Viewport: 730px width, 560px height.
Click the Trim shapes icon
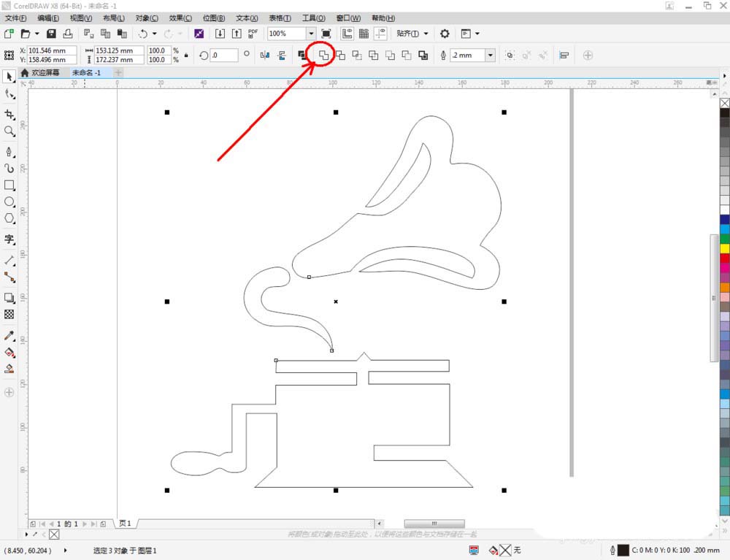coord(340,55)
